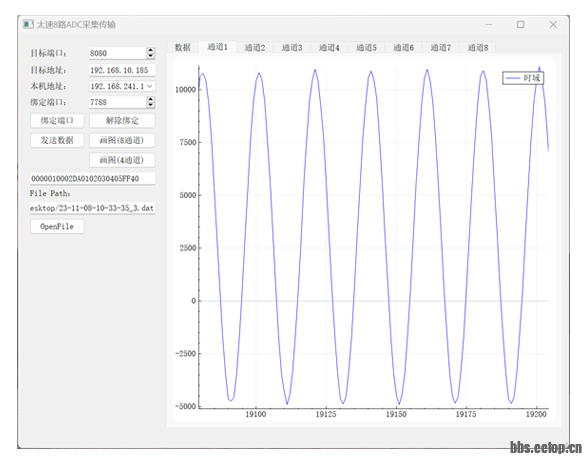Switch to the 通道3 tab

click(x=292, y=48)
